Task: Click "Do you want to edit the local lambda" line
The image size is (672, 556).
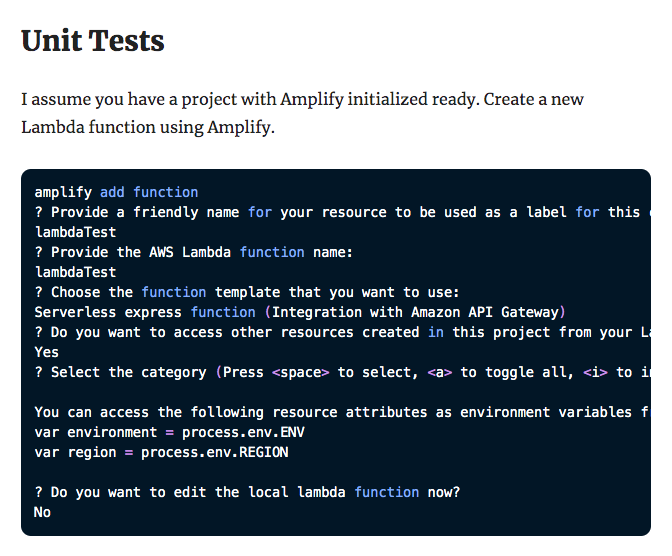Action: pos(247,492)
